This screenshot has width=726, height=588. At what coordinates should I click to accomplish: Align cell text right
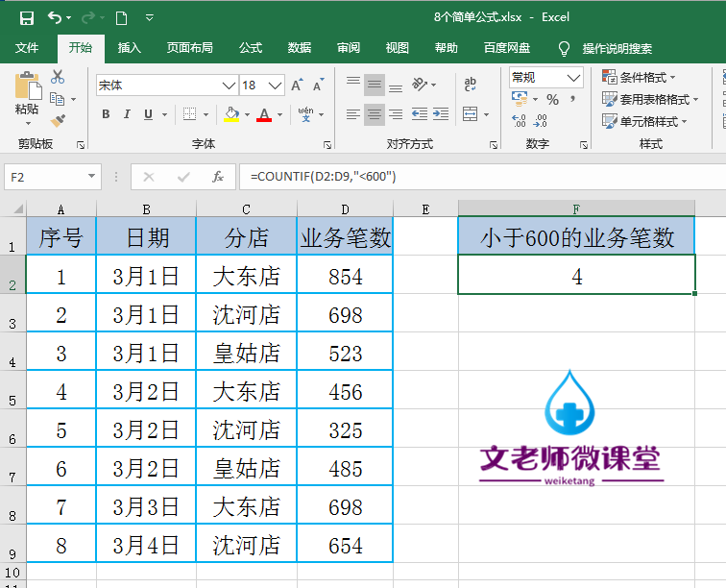[396, 114]
